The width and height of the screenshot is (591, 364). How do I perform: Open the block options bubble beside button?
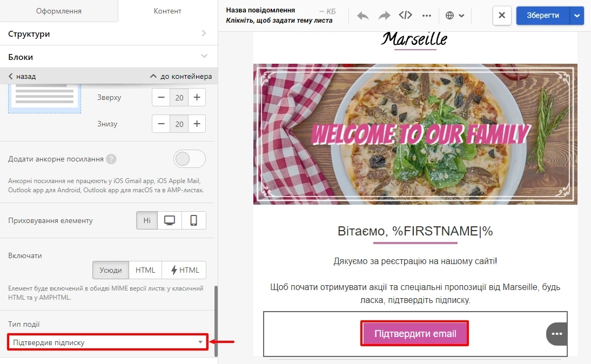tap(557, 334)
